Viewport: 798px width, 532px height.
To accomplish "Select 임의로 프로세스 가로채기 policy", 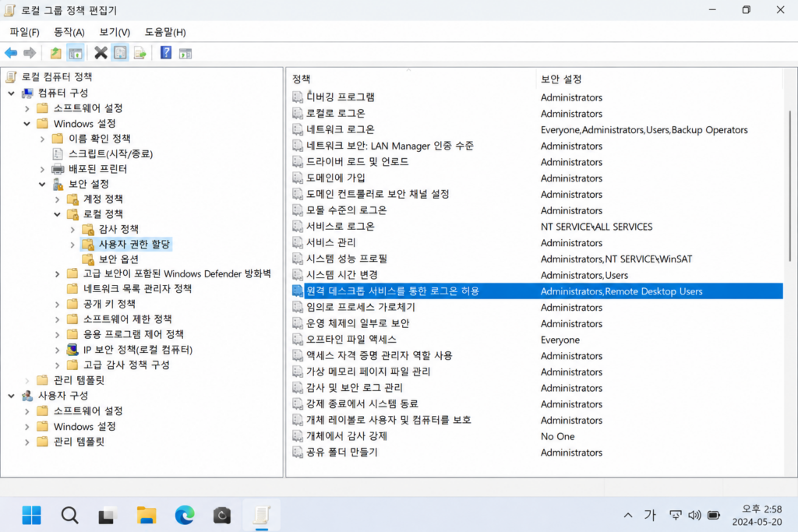I will tap(360, 307).
